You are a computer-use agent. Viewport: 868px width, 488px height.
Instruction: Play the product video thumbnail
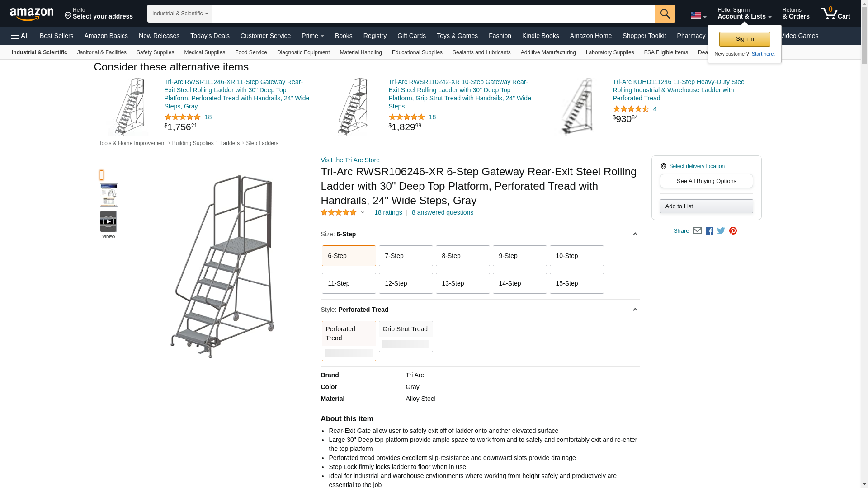(108, 221)
